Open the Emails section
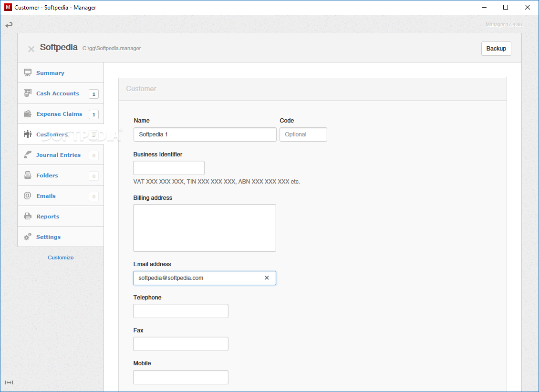539x392 pixels. tap(61, 196)
